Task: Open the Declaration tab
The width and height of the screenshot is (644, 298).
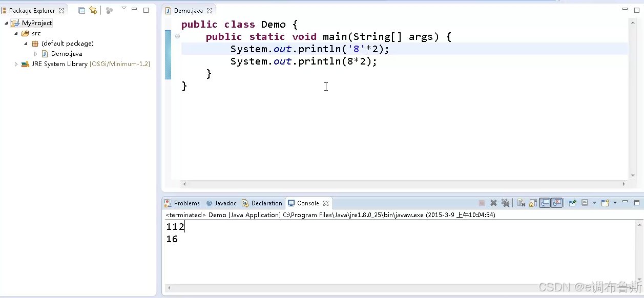Action: tap(262, 203)
